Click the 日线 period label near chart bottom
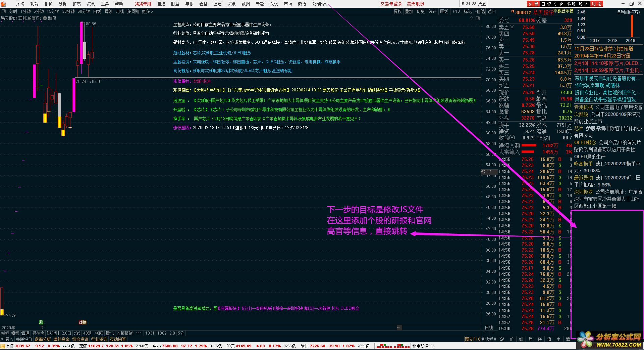Image resolution: width=644 pixels, height=350 pixels. [489, 327]
